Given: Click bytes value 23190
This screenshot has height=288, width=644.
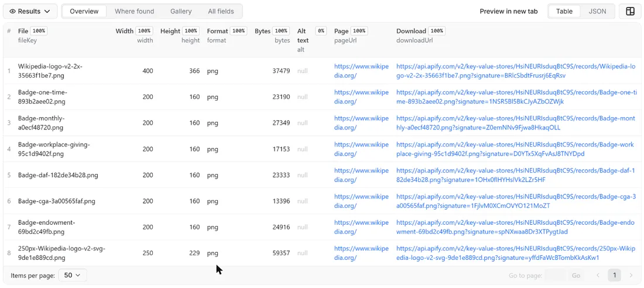Looking at the screenshot, I should pyautogui.click(x=282, y=97).
